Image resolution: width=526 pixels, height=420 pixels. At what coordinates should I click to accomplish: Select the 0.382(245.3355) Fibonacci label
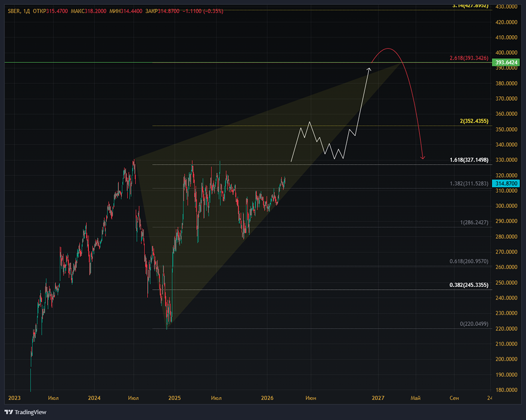click(469, 285)
